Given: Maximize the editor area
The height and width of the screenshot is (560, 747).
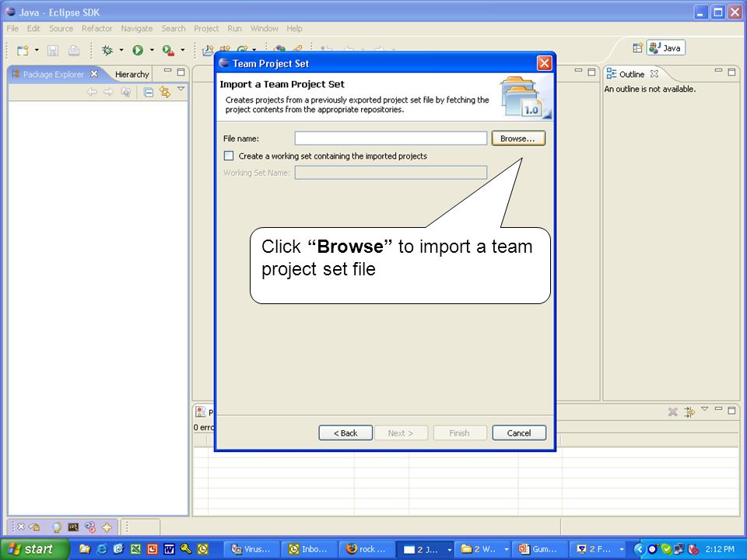Looking at the screenshot, I should click(x=591, y=72).
